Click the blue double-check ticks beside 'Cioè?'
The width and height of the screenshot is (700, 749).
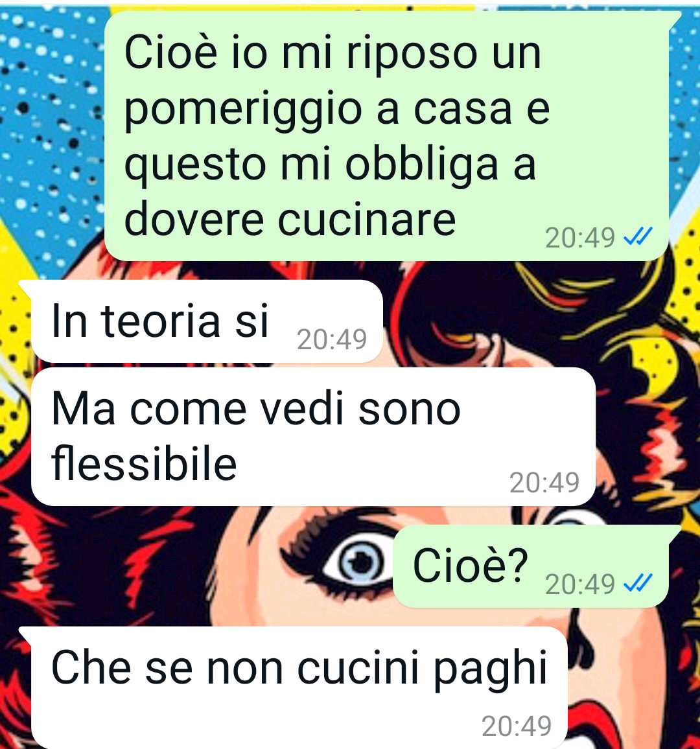(638, 582)
